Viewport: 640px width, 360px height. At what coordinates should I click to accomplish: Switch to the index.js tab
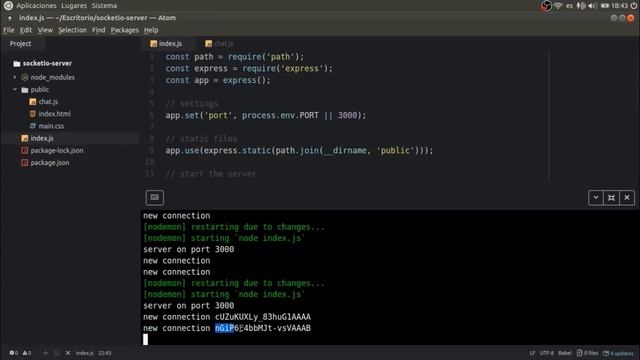[168, 44]
